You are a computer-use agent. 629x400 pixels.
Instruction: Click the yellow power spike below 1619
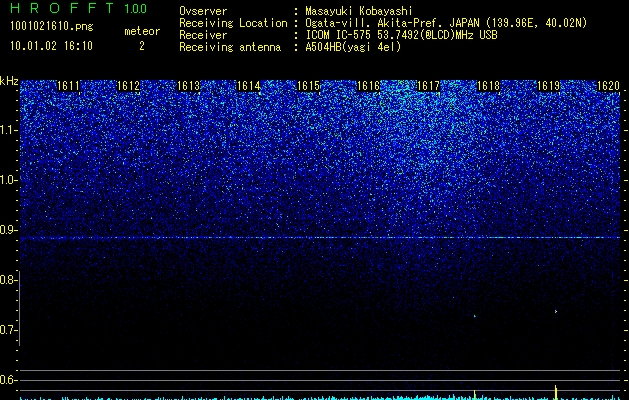click(556, 392)
